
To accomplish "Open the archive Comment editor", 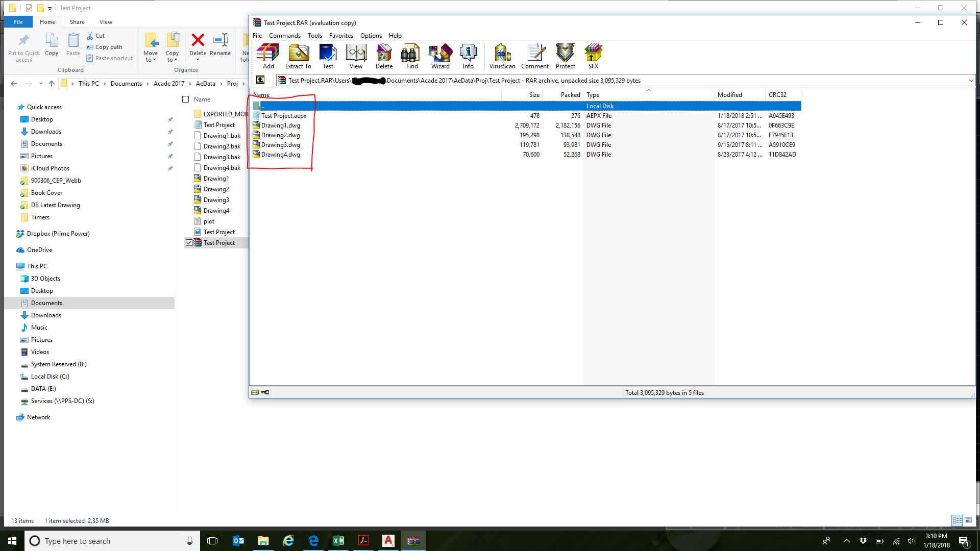I will coord(534,56).
